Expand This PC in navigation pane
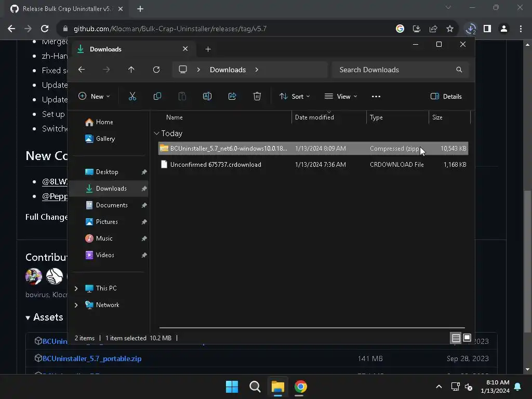This screenshot has width=532, height=399. click(x=76, y=288)
